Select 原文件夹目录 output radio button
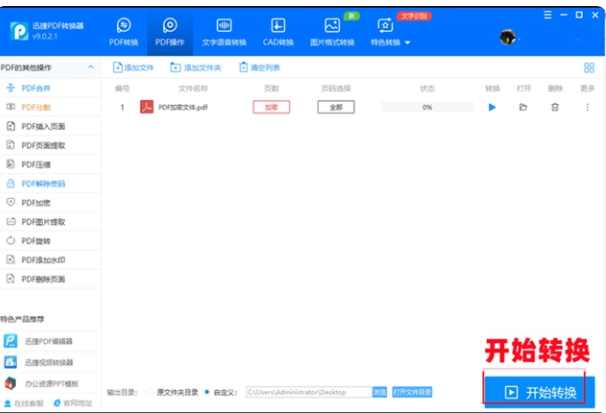 click(x=150, y=392)
